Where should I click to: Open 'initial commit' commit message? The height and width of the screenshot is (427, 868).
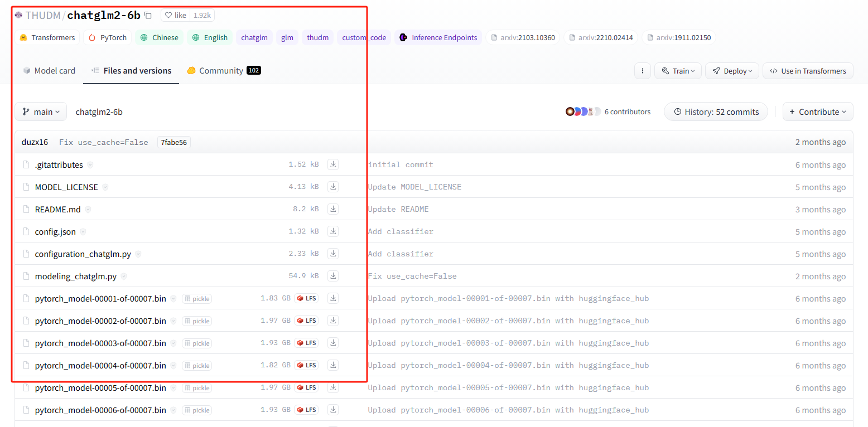coord(401,164)
